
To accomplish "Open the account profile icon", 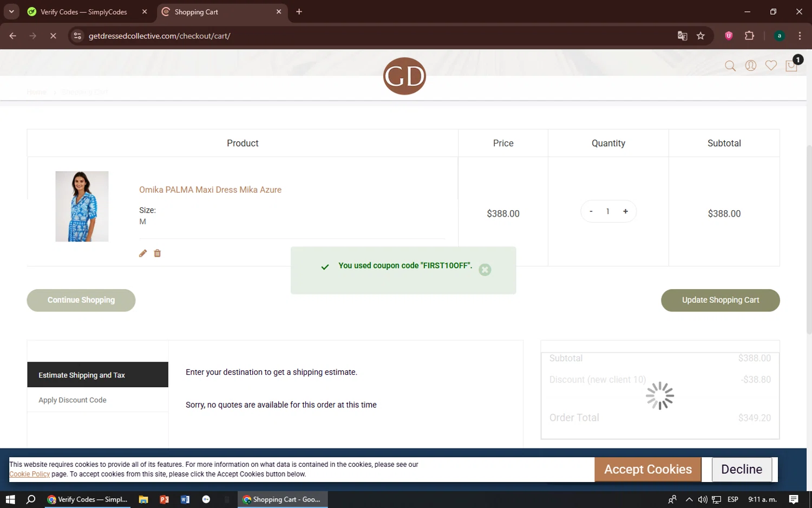I will pyautogui.click(x=751, y=66).
